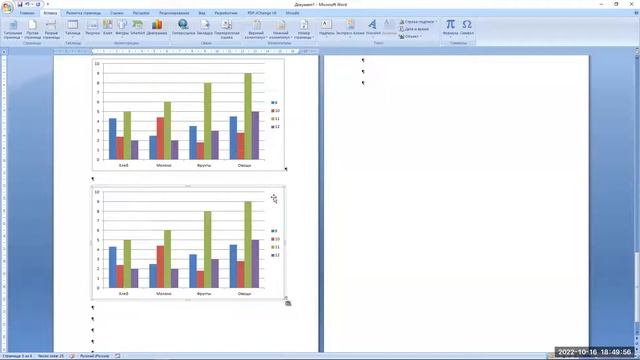
Task: Click the Word Help icon in ribbon
Action: (636, 13)
